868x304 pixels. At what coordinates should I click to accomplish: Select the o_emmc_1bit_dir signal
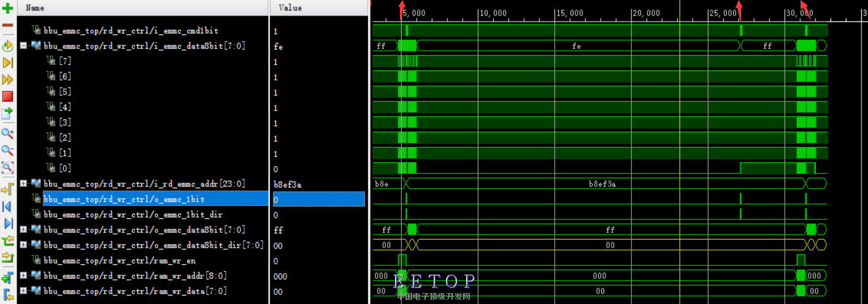pyautogui.click(x=133, y=214)
